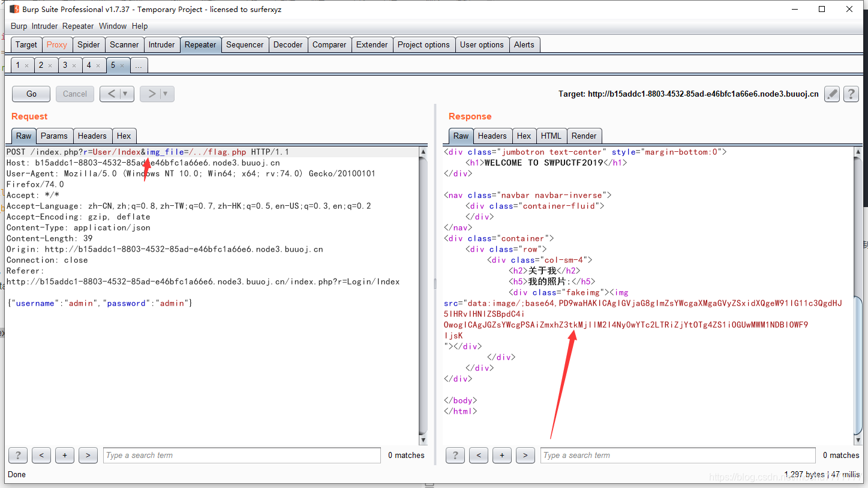
Task: Click the response pane scroll down arrow
Action: (x=858, y=441)
